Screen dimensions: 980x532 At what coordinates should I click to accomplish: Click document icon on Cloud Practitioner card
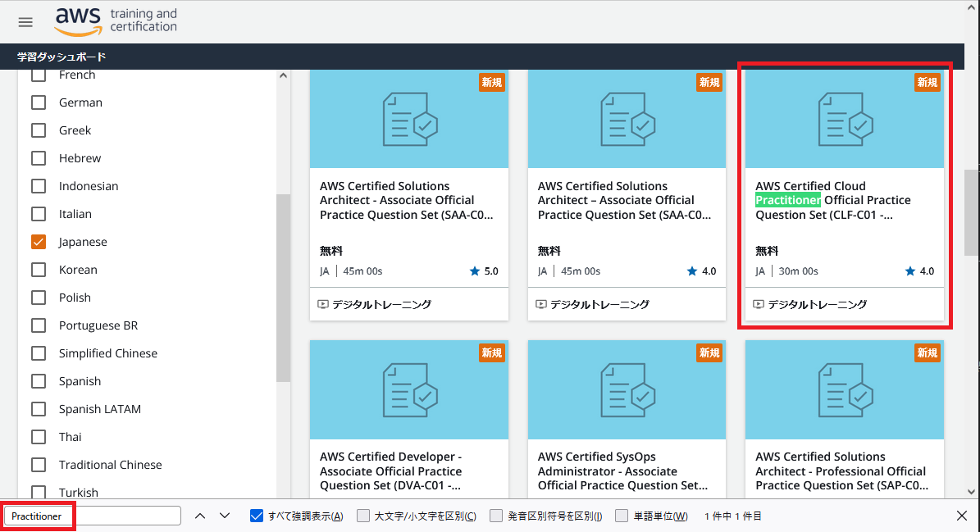[x=845, y=119]
